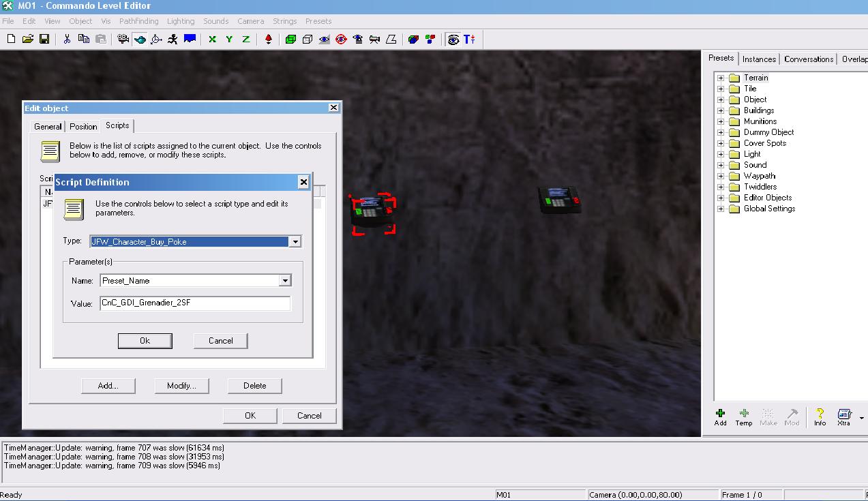This screenshot has height=501, width=868.
Task: Toggle the Y axis restriction button
Action: coord(229,40)
